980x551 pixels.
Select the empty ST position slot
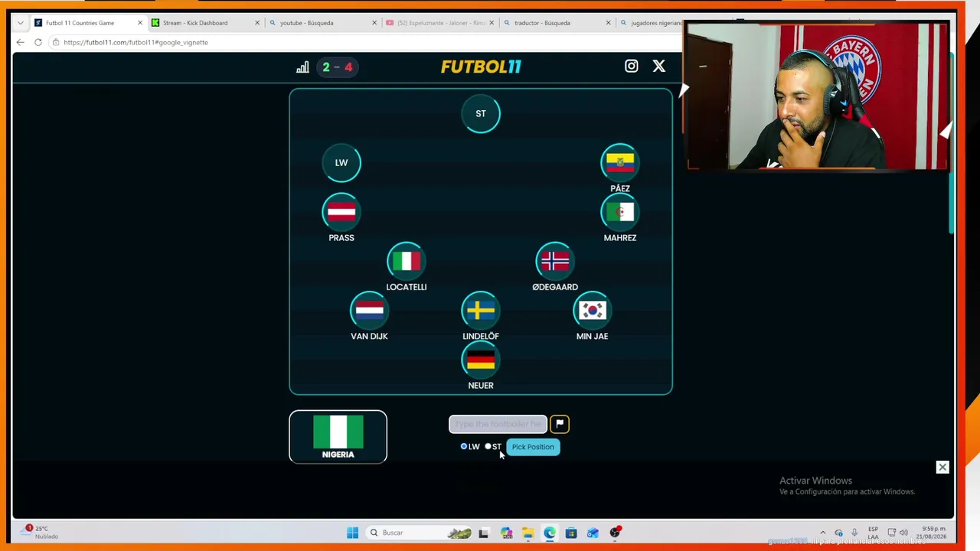coord(481,114)
